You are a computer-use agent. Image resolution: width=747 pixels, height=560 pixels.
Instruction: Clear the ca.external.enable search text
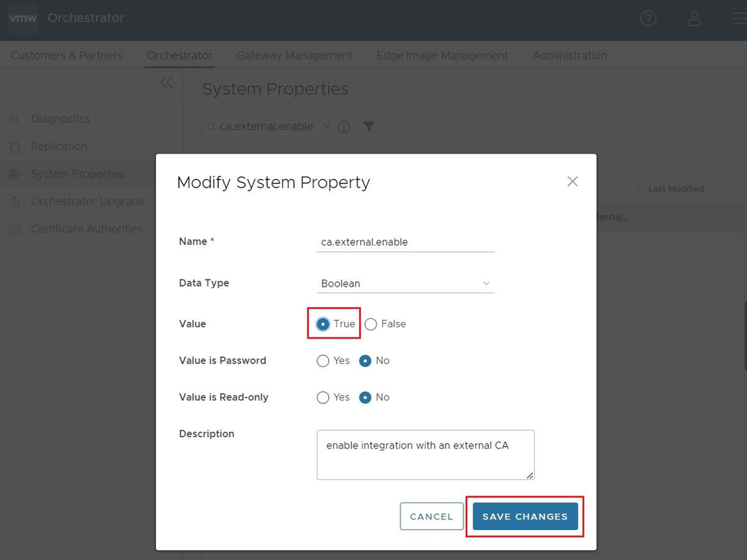tap(327, 127)
